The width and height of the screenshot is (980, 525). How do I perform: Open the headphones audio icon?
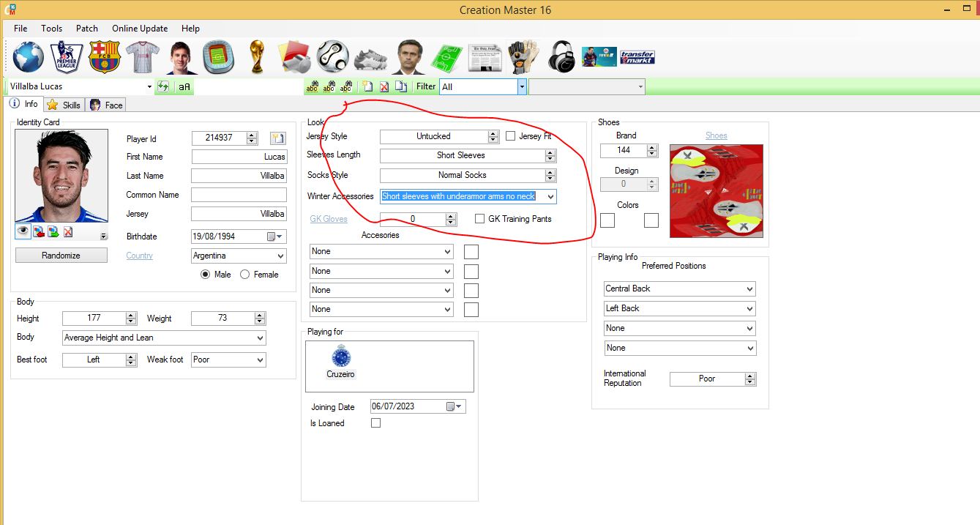(561, 57)
